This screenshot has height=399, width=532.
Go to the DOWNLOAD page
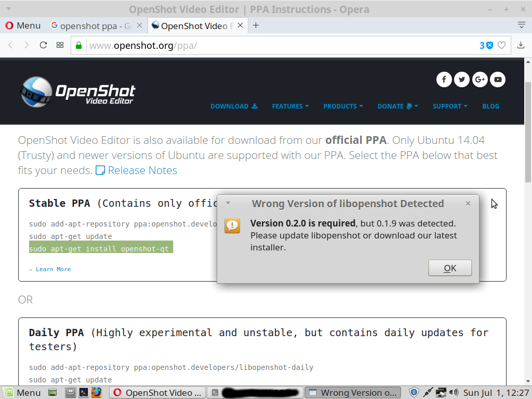234,106
